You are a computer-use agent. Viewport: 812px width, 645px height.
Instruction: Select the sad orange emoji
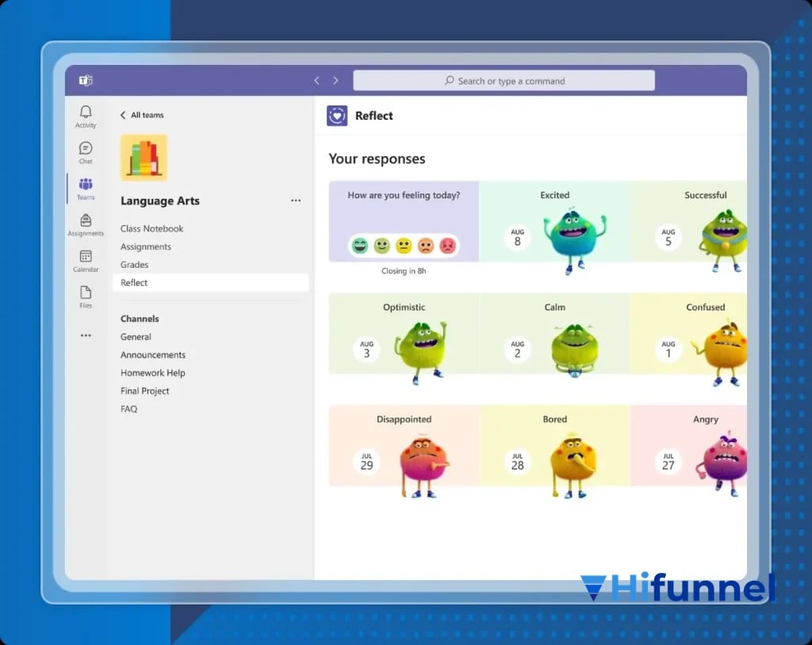tap(426, 246)
